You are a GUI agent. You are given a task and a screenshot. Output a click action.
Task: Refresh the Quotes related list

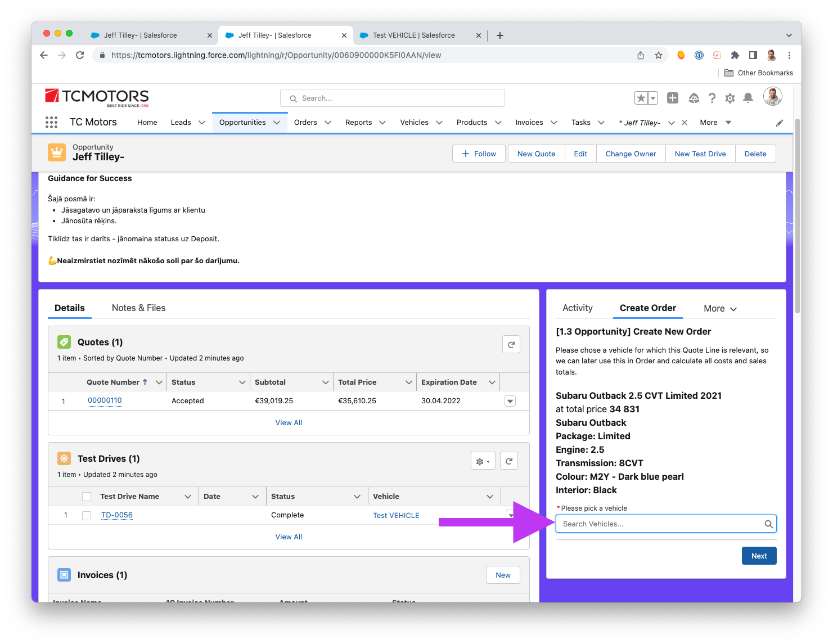click(x=511, y=344)
